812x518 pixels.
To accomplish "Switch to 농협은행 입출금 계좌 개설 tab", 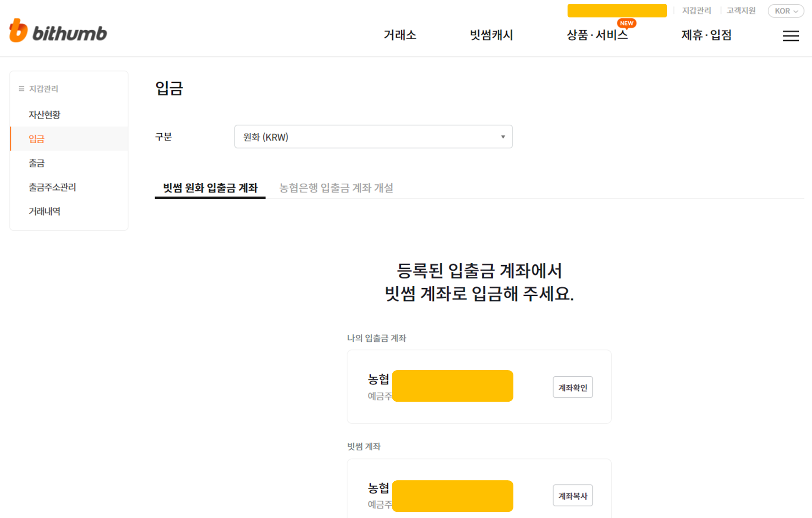I will [336, 188].
